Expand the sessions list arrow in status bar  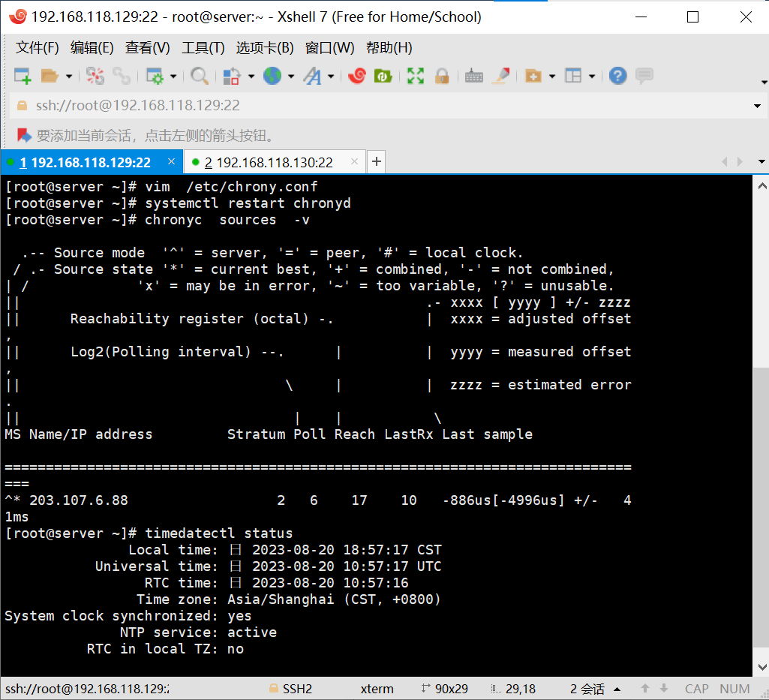point(617,689)
